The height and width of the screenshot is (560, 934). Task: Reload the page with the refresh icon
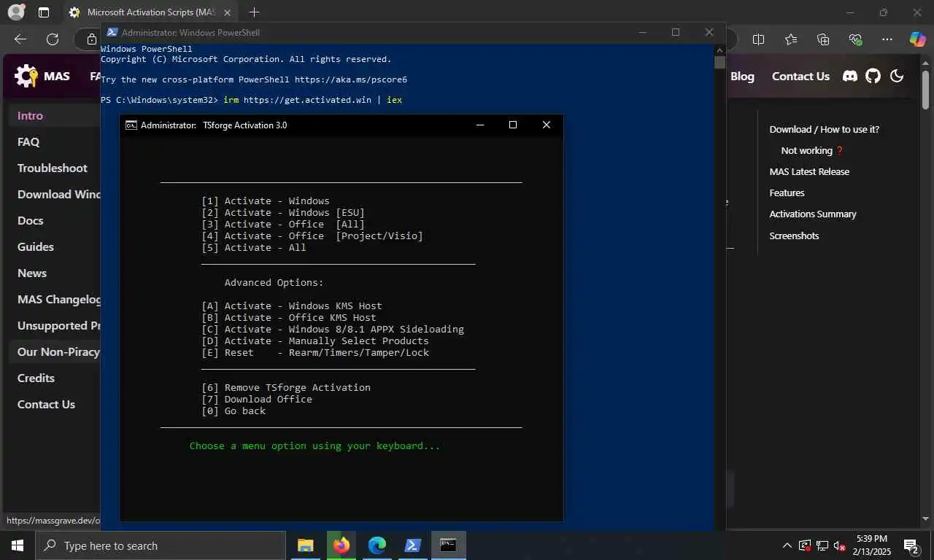pos(52,39)
